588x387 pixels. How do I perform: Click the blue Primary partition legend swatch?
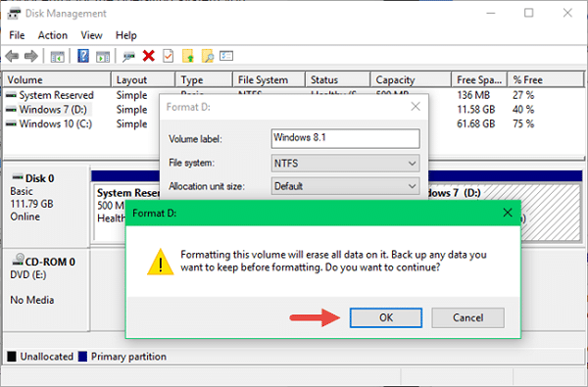(82, 357)
